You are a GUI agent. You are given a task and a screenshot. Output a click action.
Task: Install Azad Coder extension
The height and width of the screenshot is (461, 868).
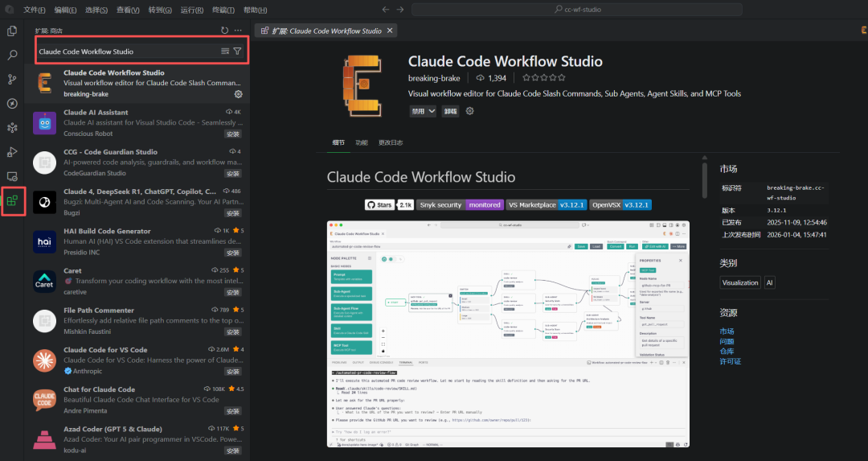tap(233, 451)
